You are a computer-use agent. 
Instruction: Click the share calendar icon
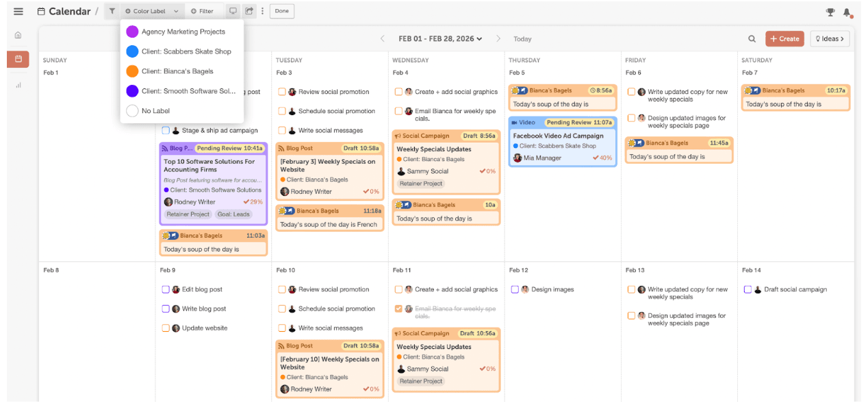point(249,11)
